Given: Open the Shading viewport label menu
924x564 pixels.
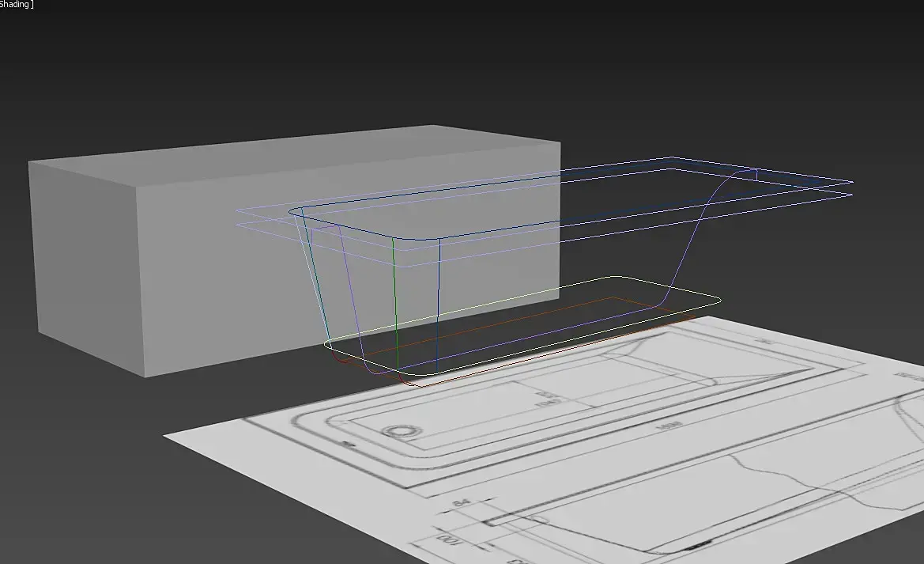Looking at the screenshot, I should click(15, 4).
